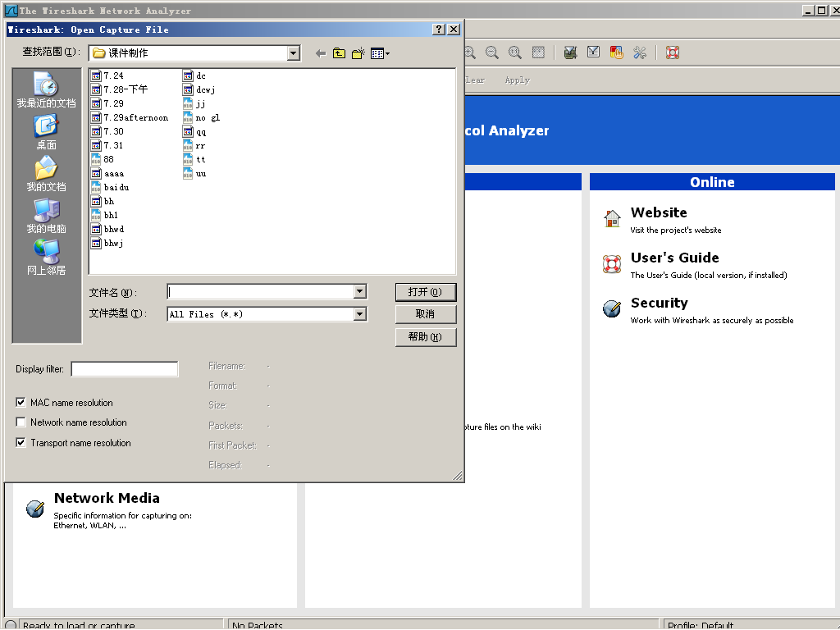Select file named dc
The width and height of the screenshot is (840, 630).
(x=194, y=75)
